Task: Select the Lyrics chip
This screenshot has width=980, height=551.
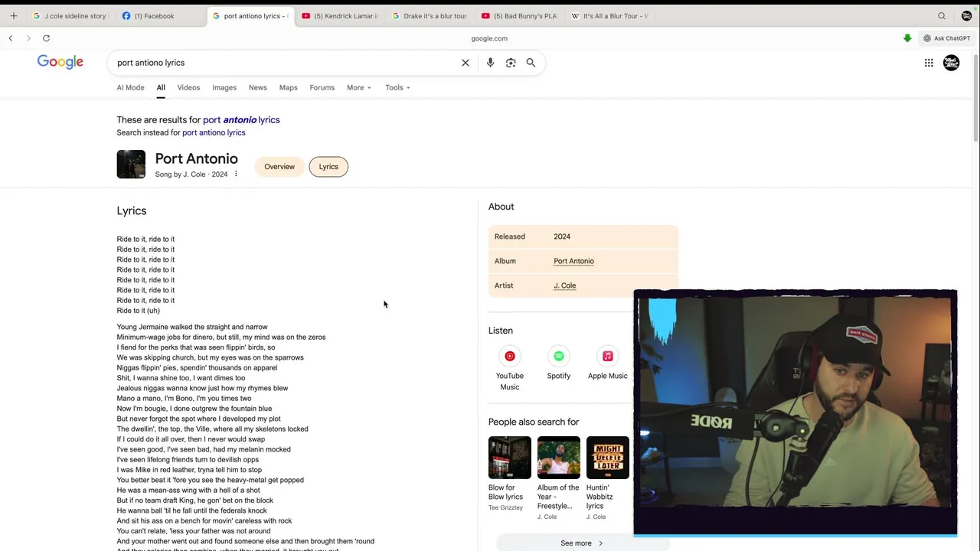Action: [328, 167]
